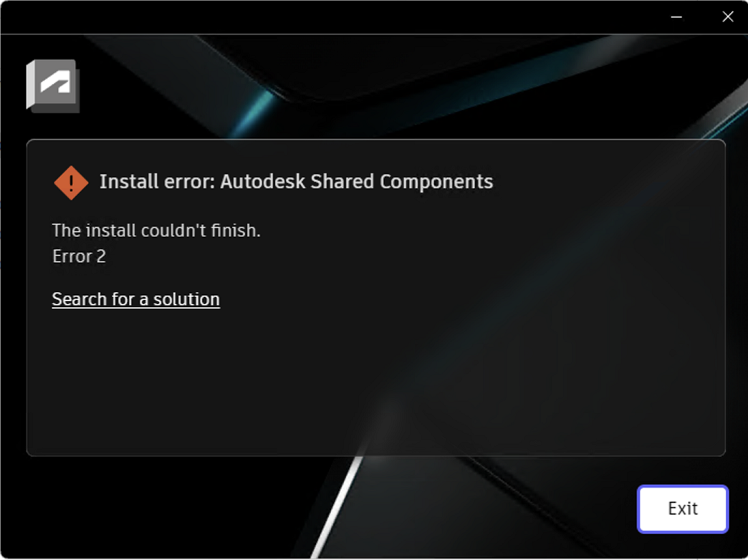Screen dimensions: 748x560
Task: Click the white Exit button
Action: tap(683, 508)
